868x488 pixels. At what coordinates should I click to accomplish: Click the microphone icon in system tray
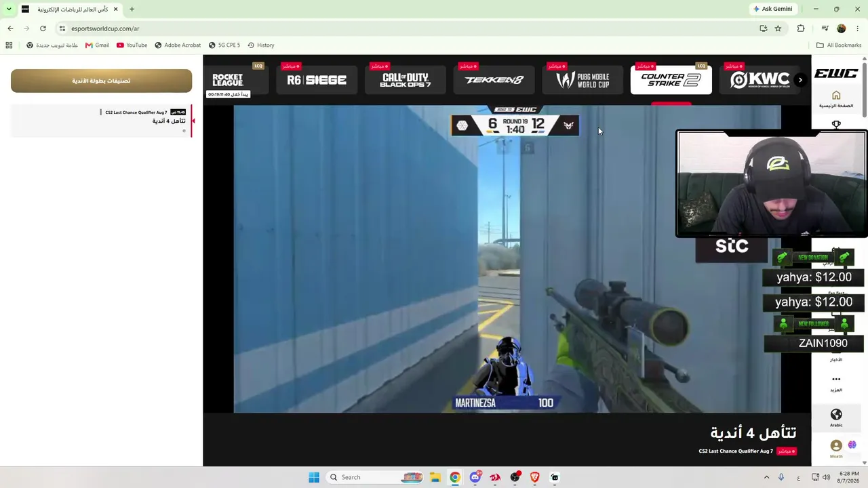click(x=781, y=477)
